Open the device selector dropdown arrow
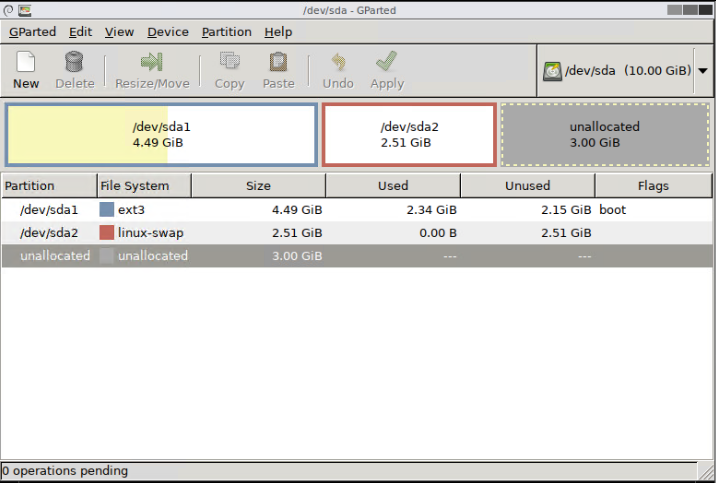716x483 pixels. pos(703,71)
